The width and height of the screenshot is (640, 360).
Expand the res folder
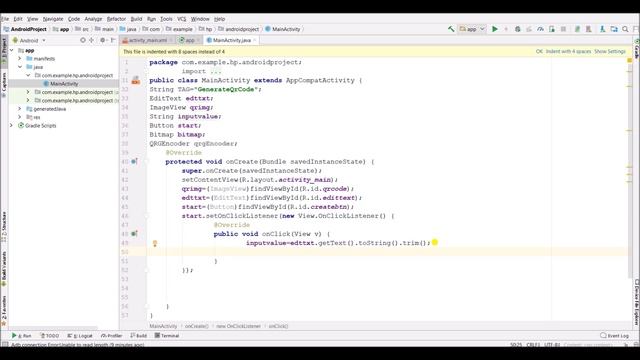(20, 117)
